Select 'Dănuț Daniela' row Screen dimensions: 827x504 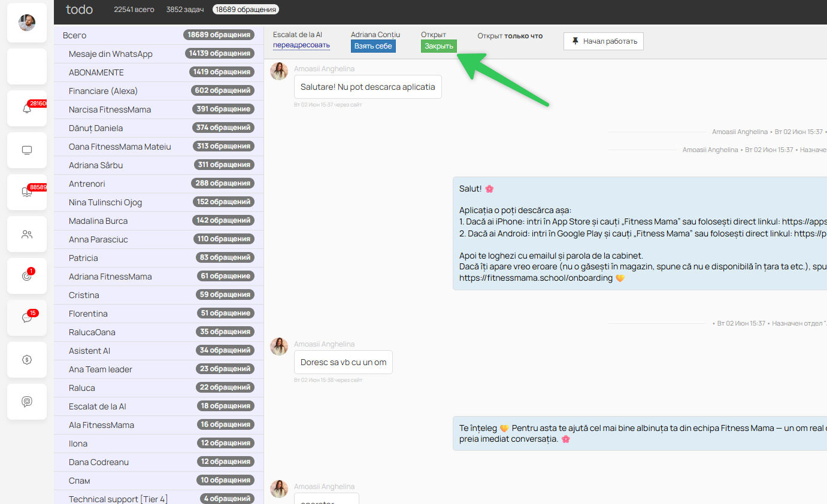[159, 128]
